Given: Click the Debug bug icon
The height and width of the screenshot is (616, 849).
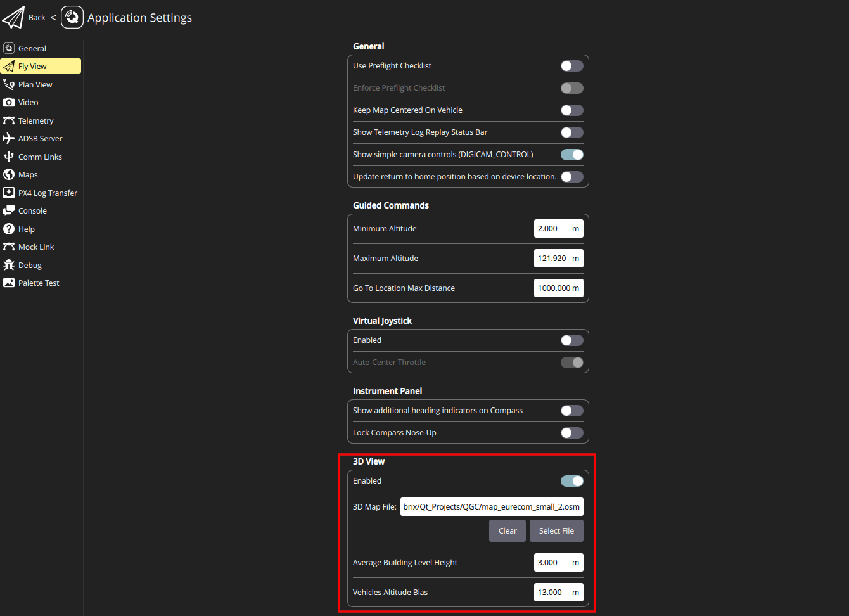Looking at the screenshot, I should tap(9, 265).
